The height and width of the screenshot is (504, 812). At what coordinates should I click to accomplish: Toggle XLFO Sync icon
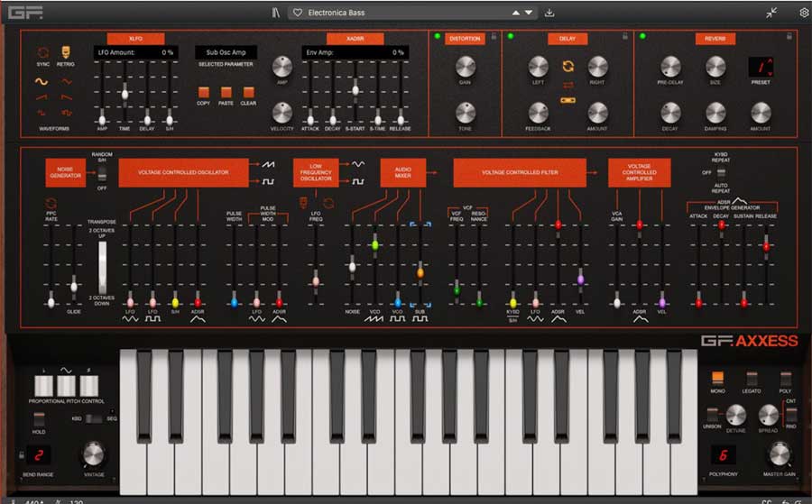click(x=43, y=52)
